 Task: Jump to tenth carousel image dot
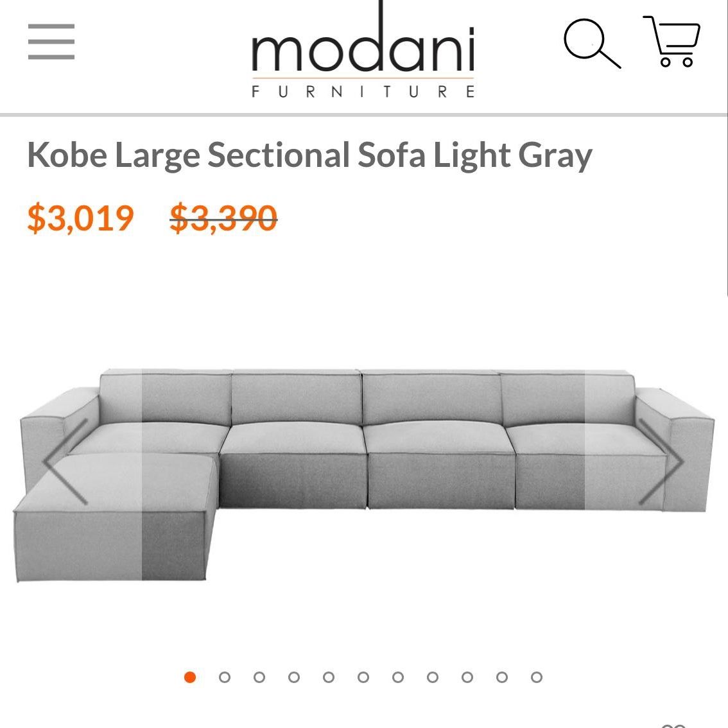502,677
